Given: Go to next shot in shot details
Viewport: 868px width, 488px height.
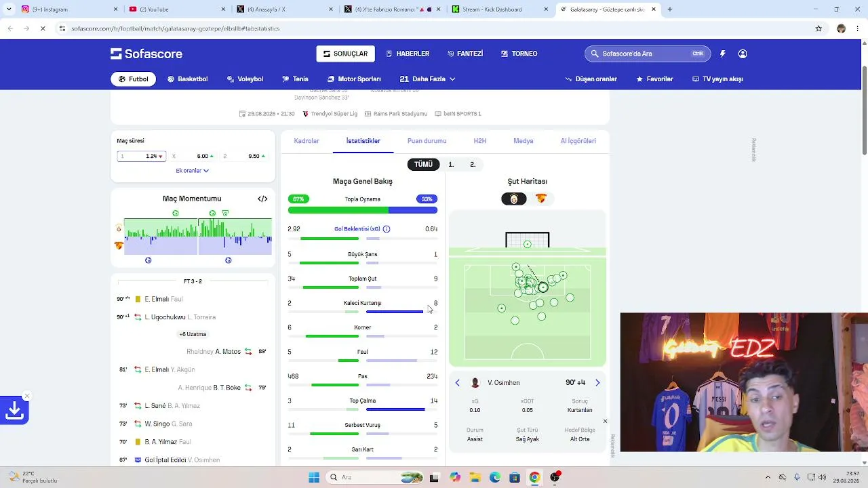Looking at the screenshot, I should click(597, 383).
